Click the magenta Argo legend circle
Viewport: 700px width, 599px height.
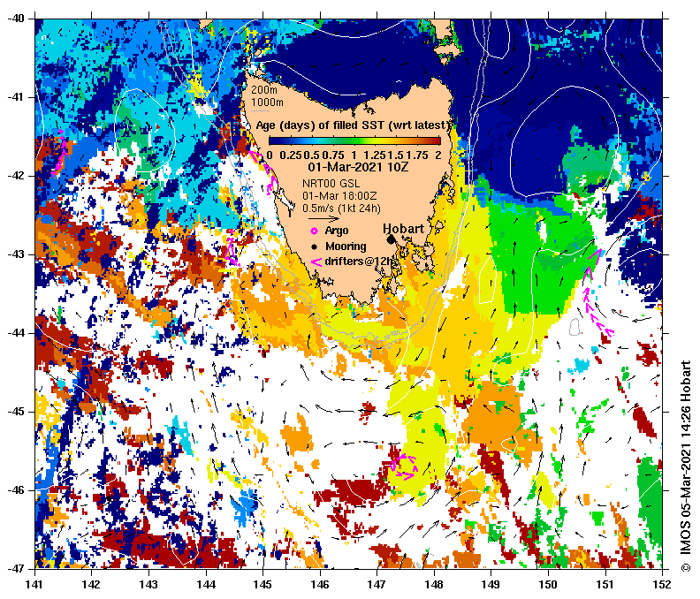coord(314,231)
